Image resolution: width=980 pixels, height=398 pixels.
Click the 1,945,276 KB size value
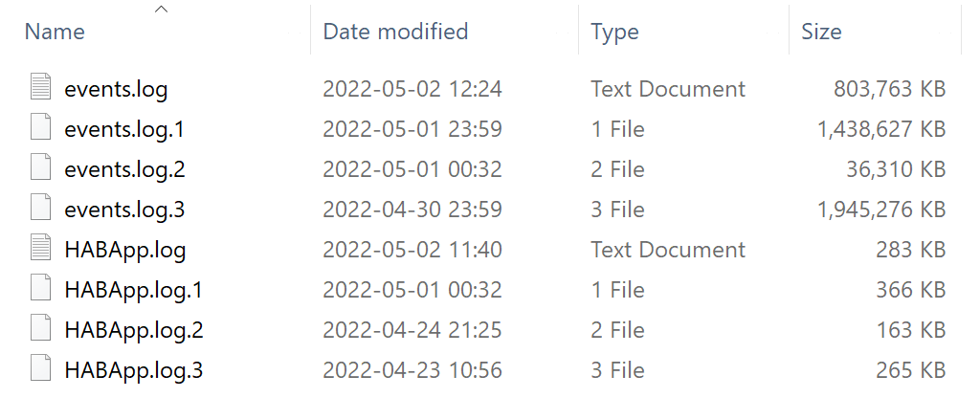point(880,210)
